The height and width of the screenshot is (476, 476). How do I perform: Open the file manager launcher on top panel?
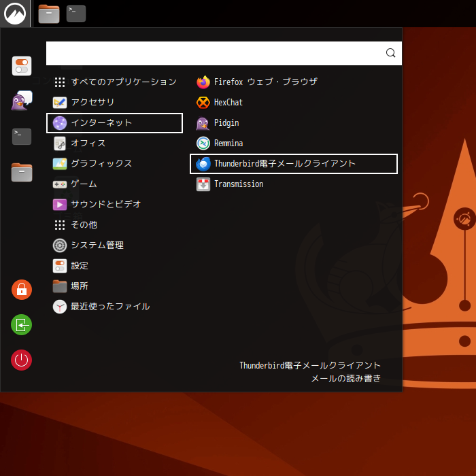pyautogui.click(x=49, y=14)
